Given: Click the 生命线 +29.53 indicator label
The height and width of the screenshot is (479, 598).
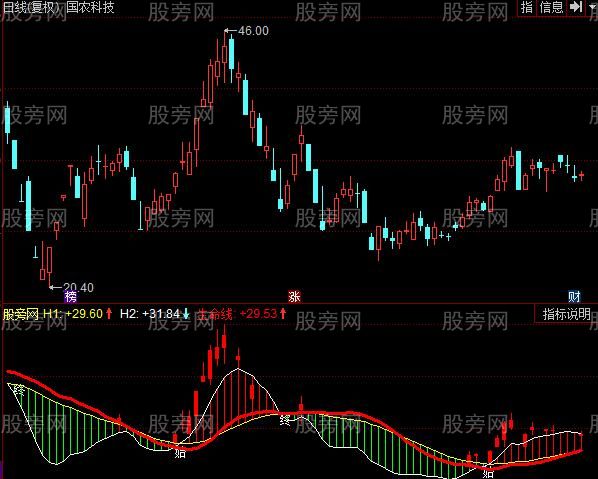Looking at the screenshot, I should click(x=237, y=314).
